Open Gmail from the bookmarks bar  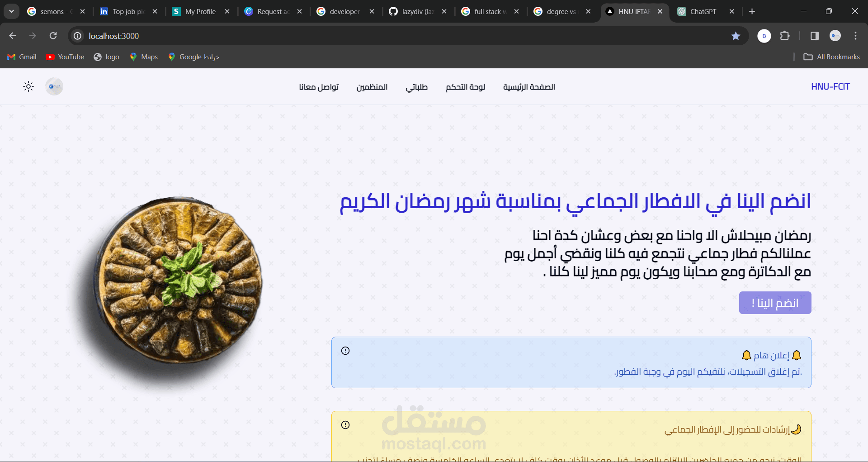pos(21,57)
